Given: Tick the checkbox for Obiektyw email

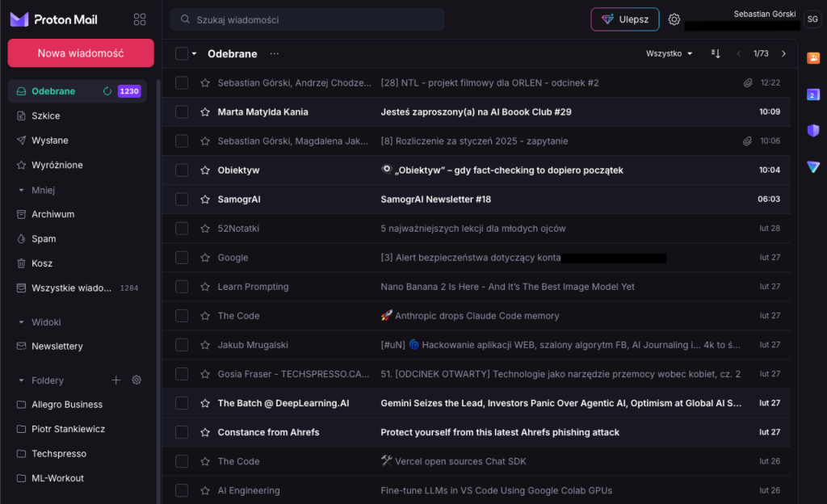Looking at the screenshot, I should [182, 170].
